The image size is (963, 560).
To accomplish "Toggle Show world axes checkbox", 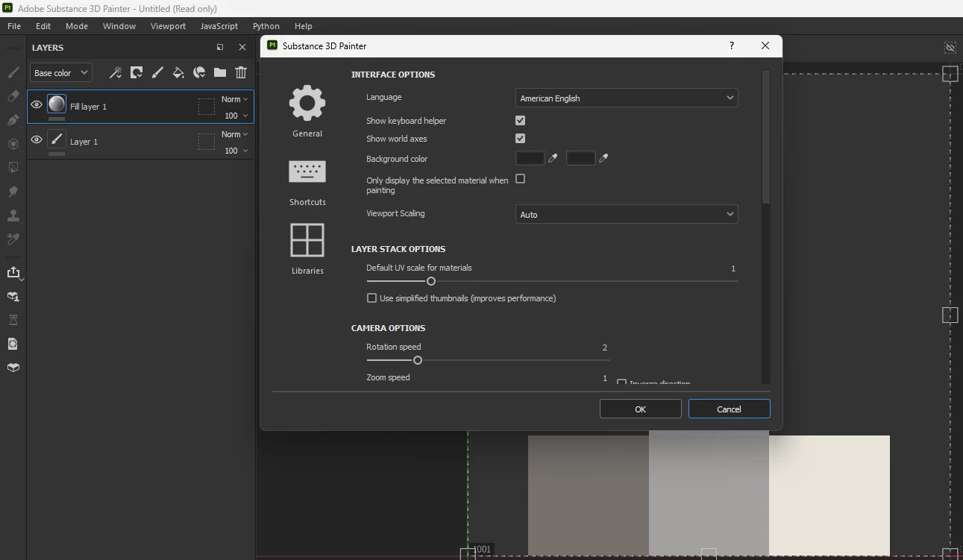I will (521, 138).
